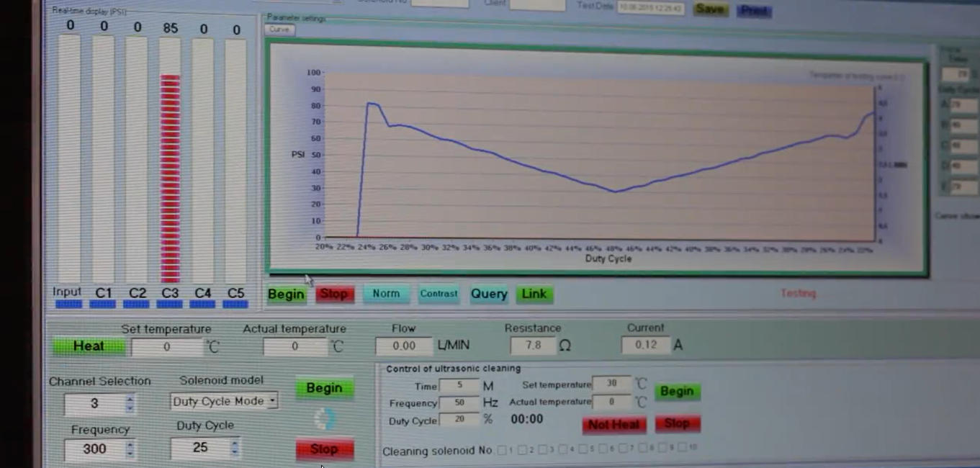Check Cleaning solenoid No. 5
This screenshot has width=980, height=468.
(x=583, y=449)
